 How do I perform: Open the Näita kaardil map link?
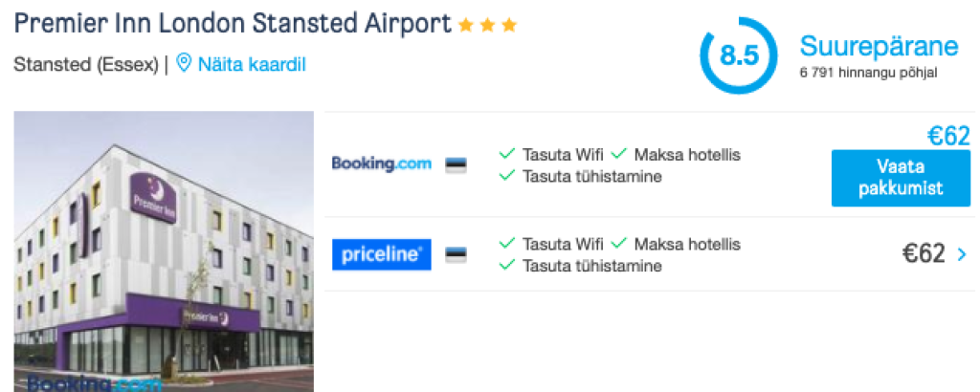252,64
